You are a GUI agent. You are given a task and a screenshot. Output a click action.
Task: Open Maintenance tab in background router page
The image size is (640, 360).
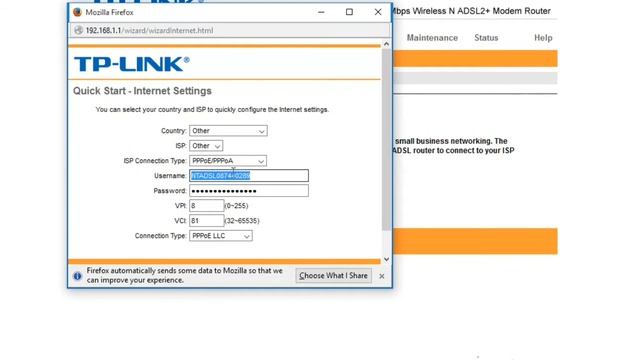432,38
